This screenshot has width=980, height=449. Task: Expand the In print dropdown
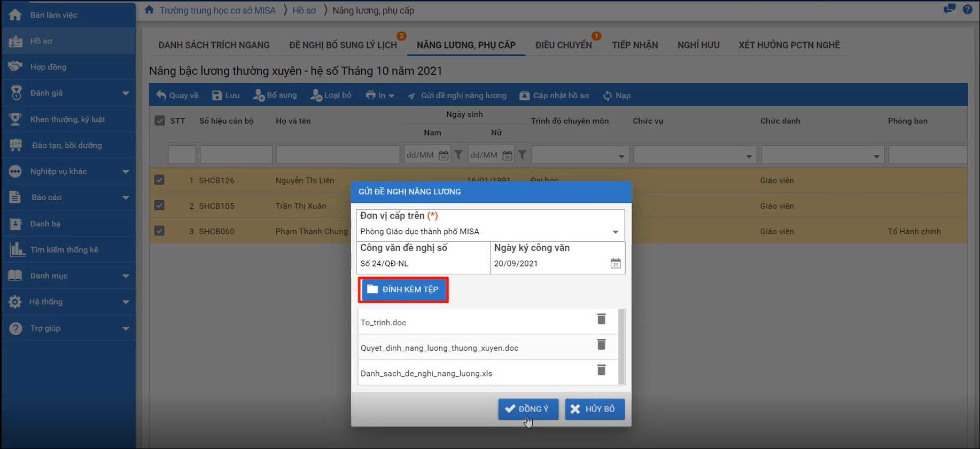click(380, 96)
